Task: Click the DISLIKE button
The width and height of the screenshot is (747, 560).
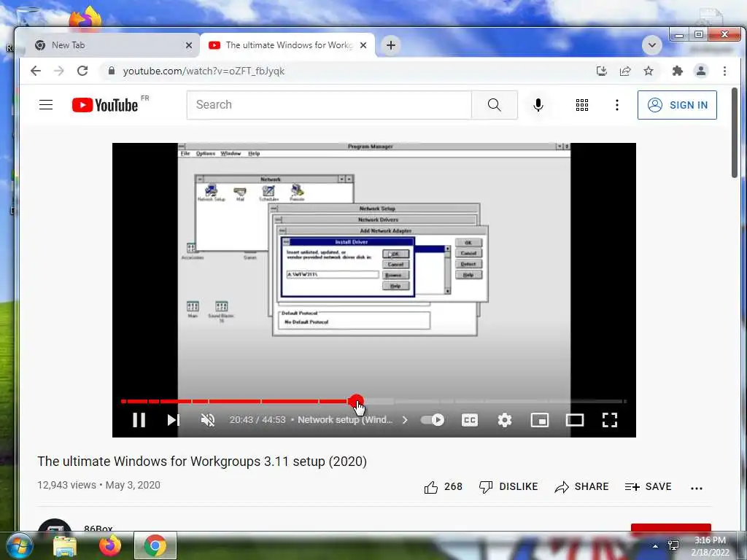Action: (x=508, y=486)
